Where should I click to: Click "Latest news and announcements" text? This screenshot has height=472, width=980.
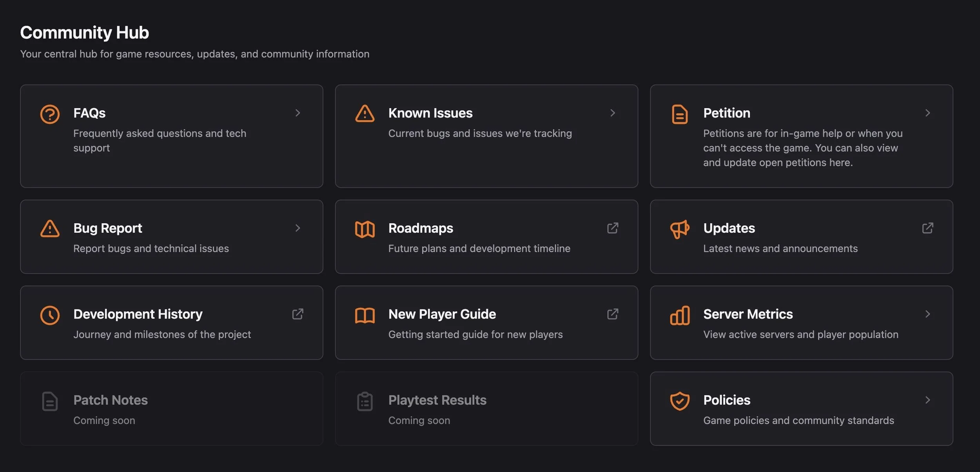(x=780, y=248)
